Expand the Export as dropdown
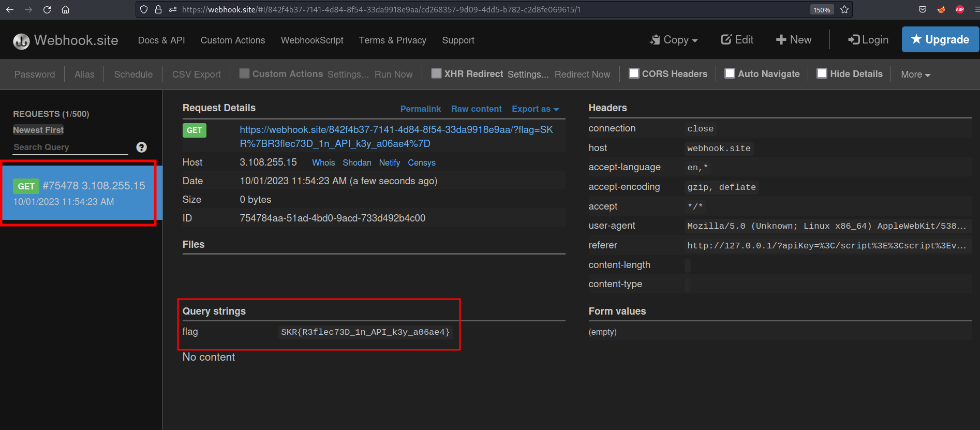Image resolution: width=980 pixels, height=430 pixels. coord(535,109)
